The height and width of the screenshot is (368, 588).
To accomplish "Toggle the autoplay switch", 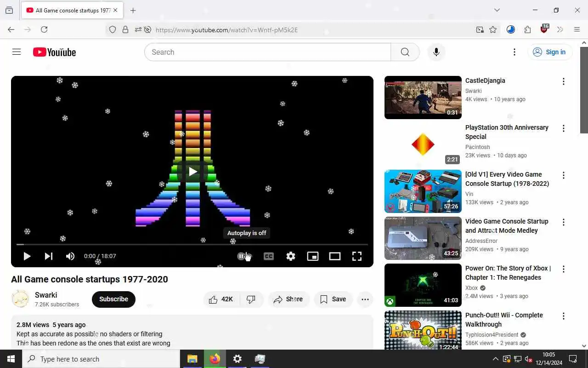I will pos(244,256).
